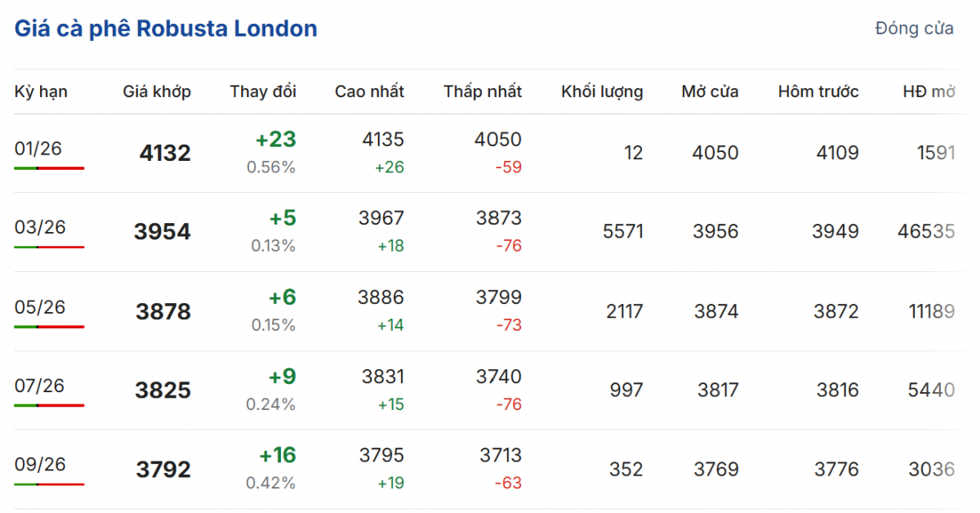Click the range bar under 05/26

click(x=49, y=327)
